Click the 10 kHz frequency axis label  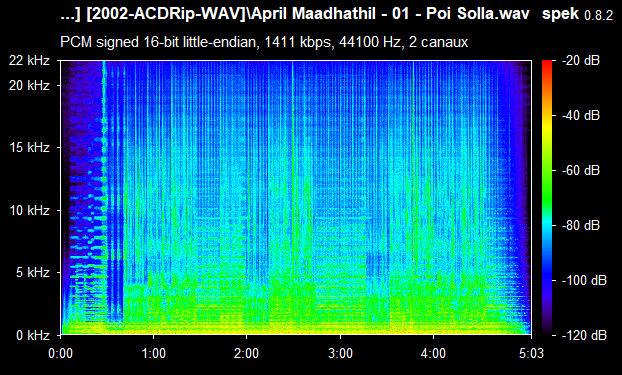pyautogui.click(x=29, y=210)
